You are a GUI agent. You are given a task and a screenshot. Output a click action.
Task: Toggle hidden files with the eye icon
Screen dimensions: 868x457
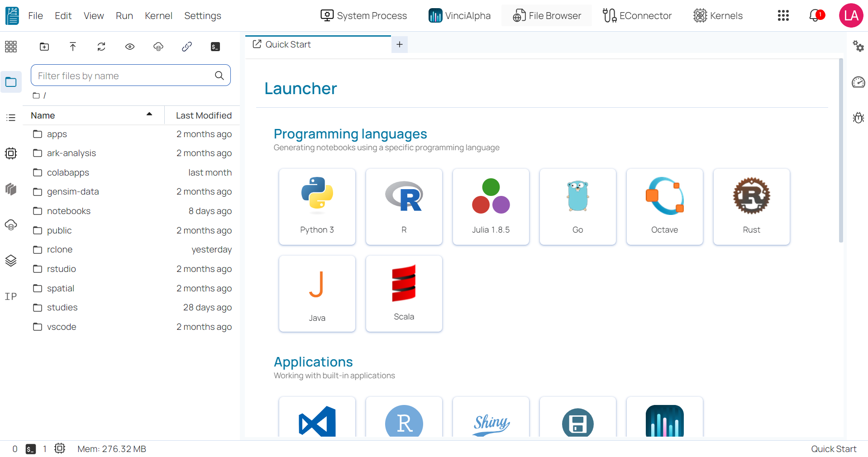click(130, 47)
